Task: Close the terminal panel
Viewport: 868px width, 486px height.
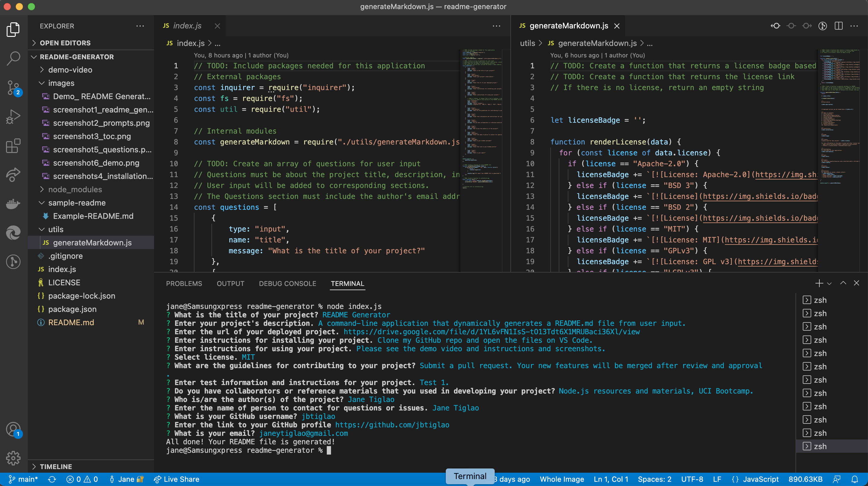Action: point(857,283)
